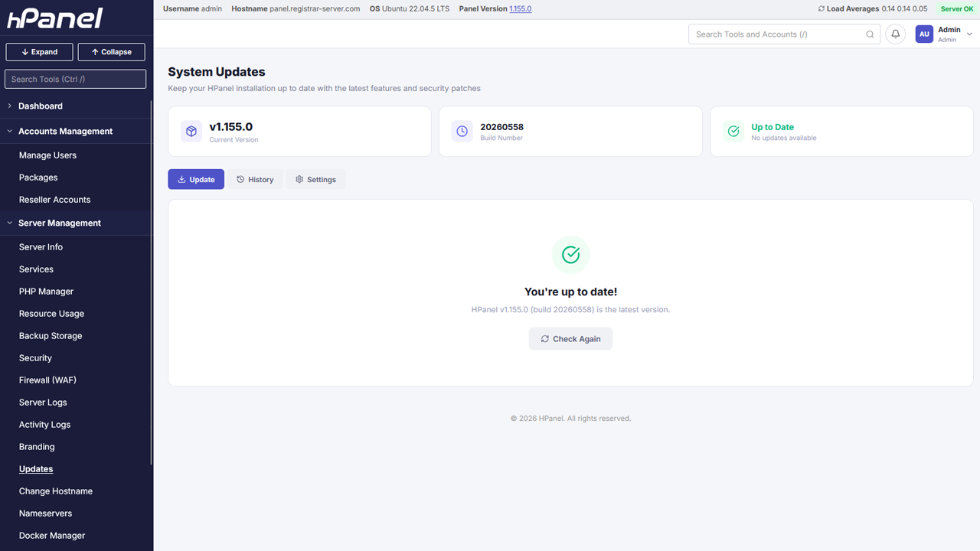Image resolution: width=980 pixels, height=551 pixels.
Task: Click the System Updates heading
Action: click(x=217, y=72)
